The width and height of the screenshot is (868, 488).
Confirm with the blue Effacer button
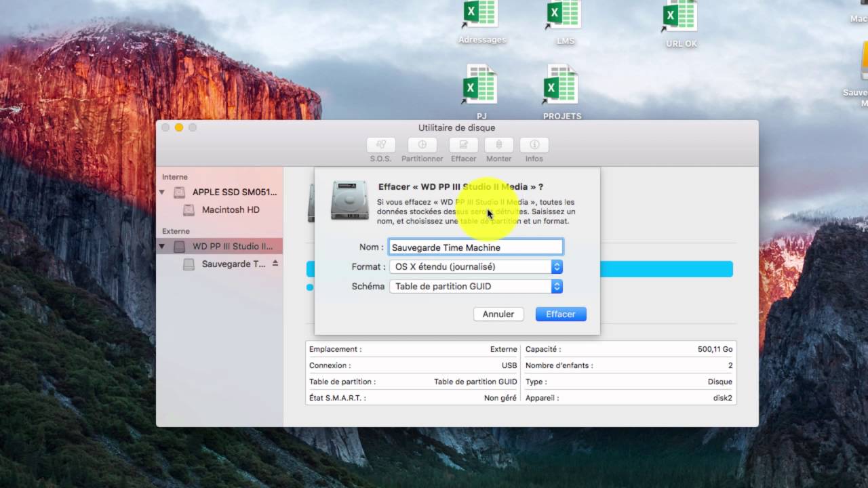pos(561,314)
